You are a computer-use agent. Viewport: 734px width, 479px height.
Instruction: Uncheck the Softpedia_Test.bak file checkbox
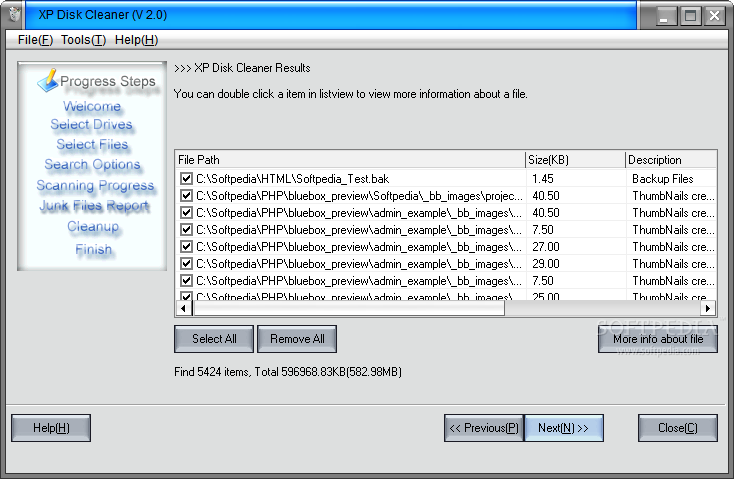click(186, 178)
